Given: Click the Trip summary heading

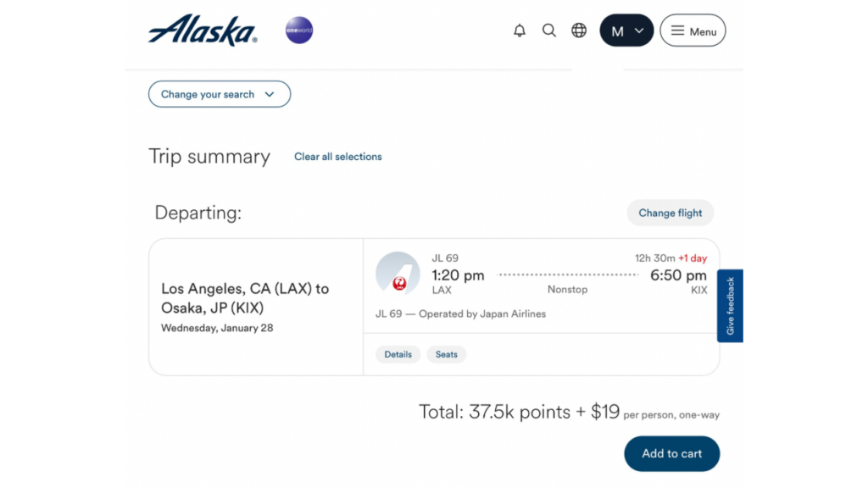Looking at the screenshot, I should click(209, 157).
